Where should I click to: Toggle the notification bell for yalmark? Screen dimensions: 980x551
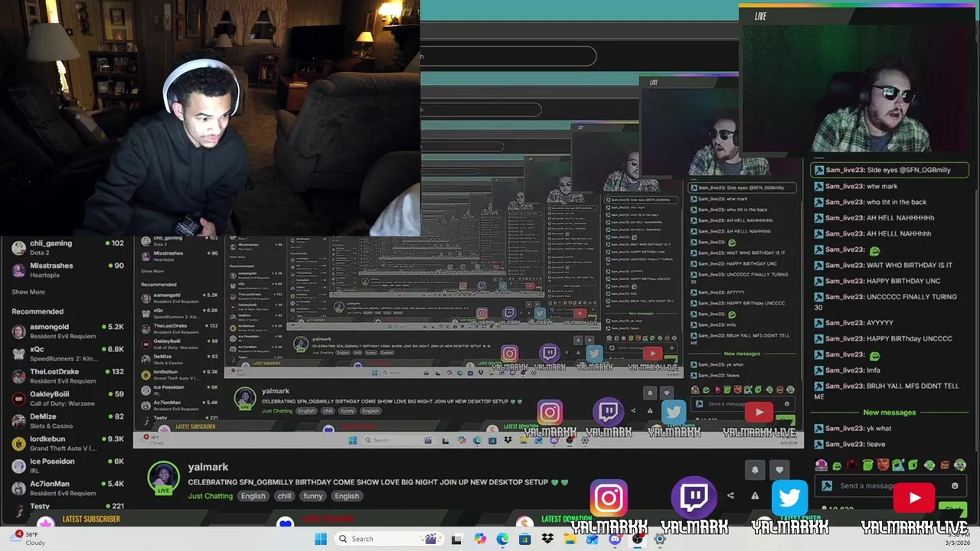755,470
